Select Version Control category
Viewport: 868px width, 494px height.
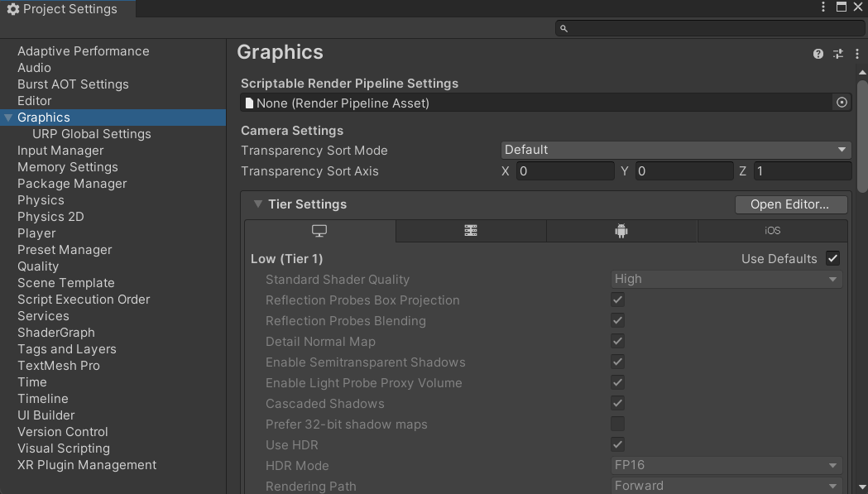pyautogui.click(x=63, y=432)
